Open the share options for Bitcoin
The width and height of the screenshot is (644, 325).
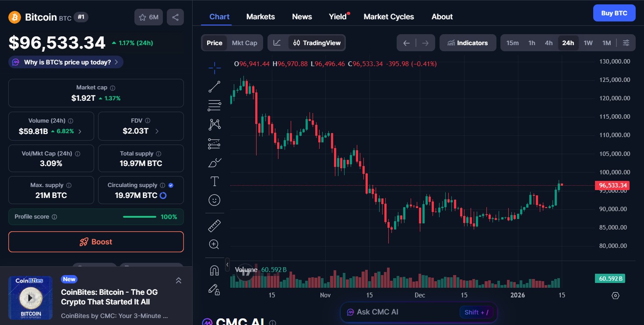[175, 16]
